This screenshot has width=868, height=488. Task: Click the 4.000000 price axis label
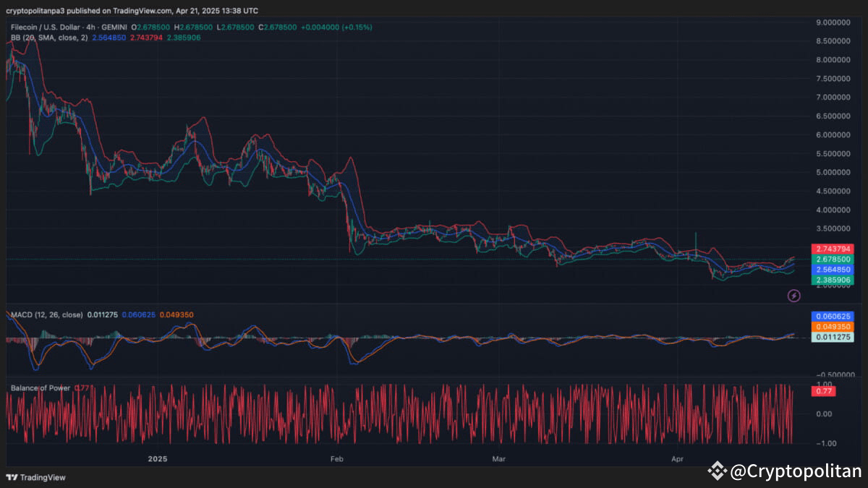pyautogui.click(x=833, y=210)
